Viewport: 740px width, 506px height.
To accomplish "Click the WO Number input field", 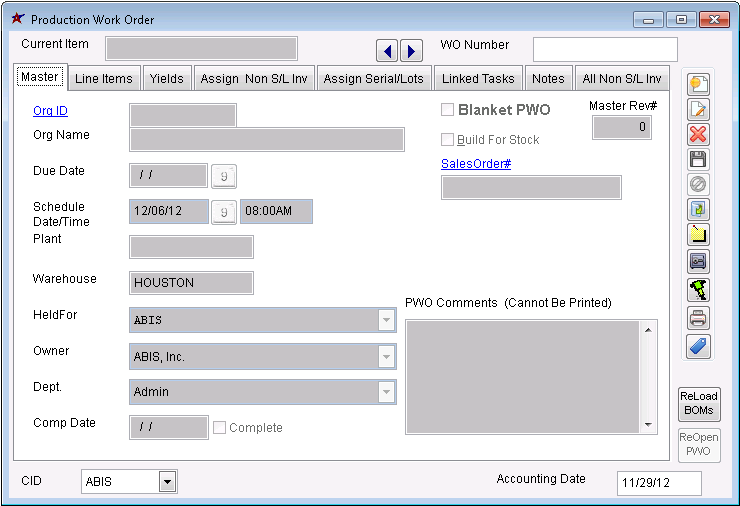I will (605, 50).
